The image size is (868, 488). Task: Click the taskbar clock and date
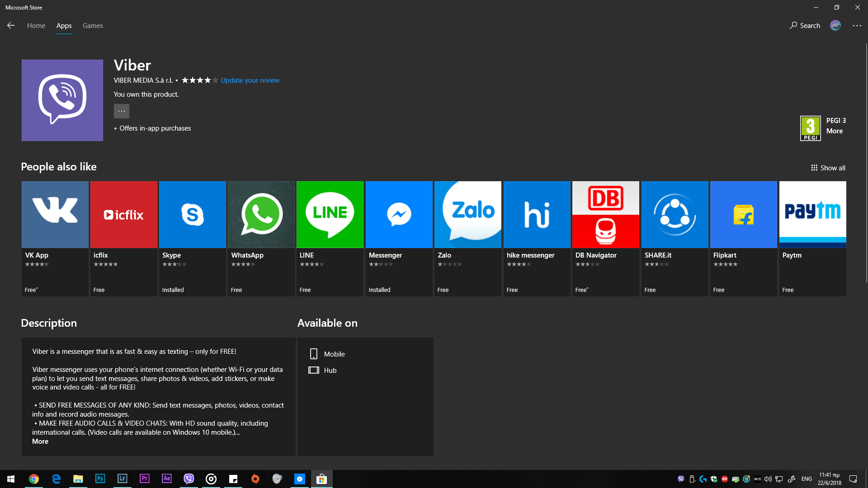click(x=830, y=479)
